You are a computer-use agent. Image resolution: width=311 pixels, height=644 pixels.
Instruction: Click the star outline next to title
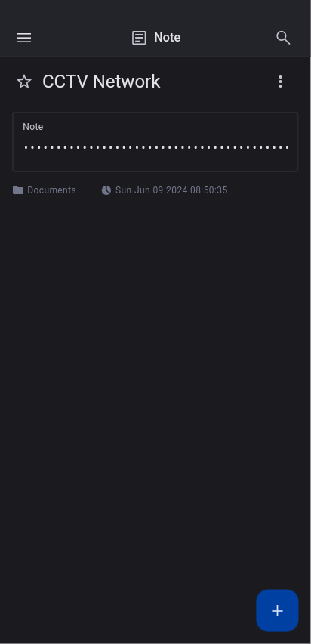coord(24,82)
